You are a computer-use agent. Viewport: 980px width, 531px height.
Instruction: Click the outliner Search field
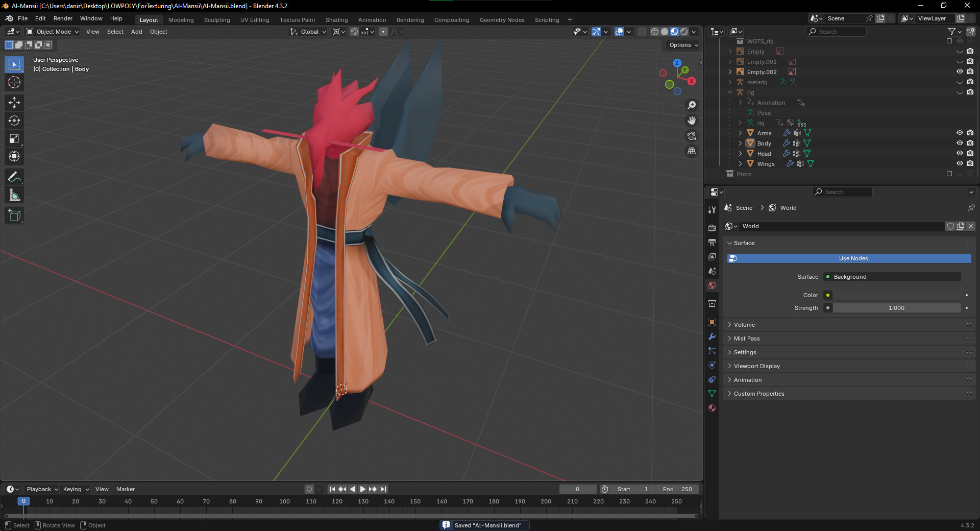click(x=837, y=32)
